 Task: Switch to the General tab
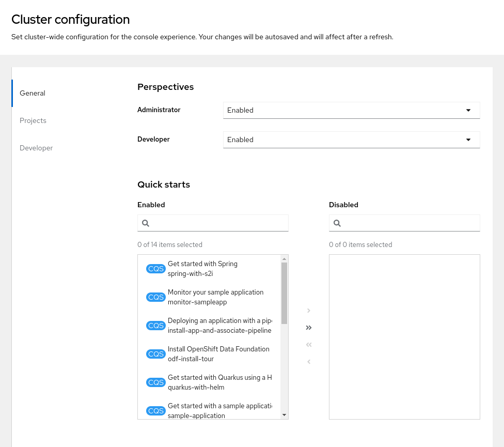click(x=33, y=93)
